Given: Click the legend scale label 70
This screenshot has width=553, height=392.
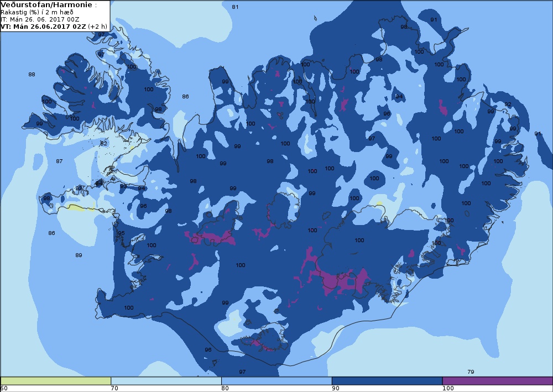Looking at the screenshot, I should tap(114, 389).
